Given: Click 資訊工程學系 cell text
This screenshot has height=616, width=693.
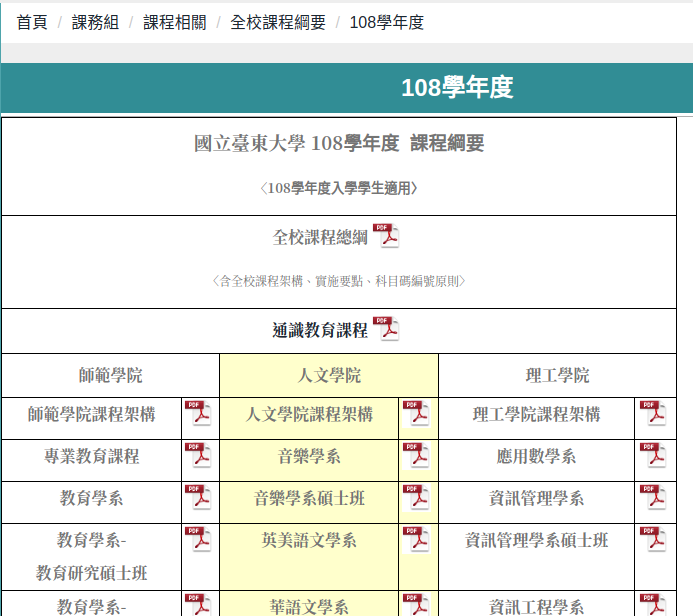Looking at the screenshot, I should coord(537,607).
